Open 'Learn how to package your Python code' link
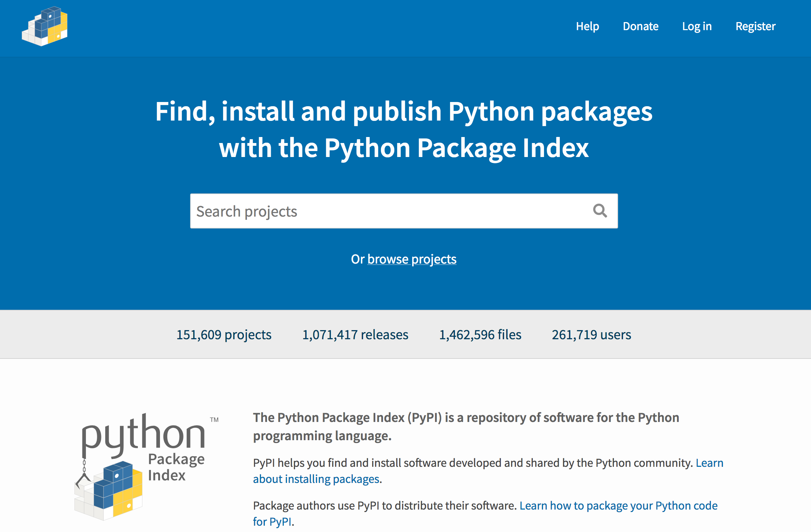Screen dimensions: 811x532 coord(618,505)
